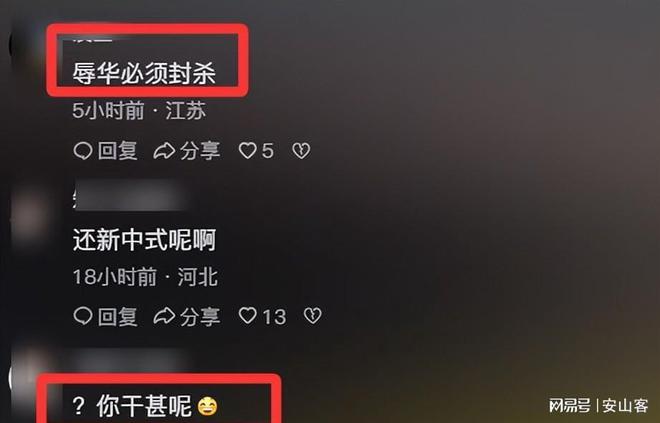This screenshot has width=660, height=423.
Task: Click 分享 under the 河北 comment
Action: (200, 316)
